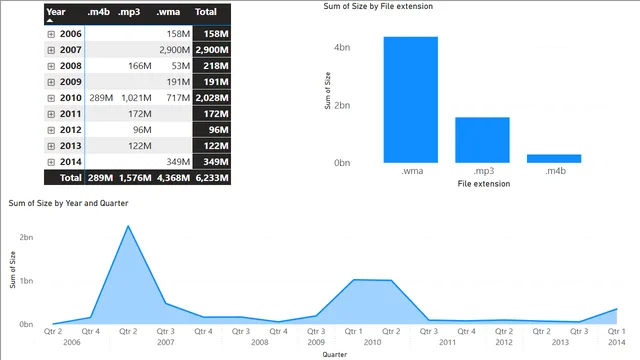Click the 218M total for 2008
This screenshot has width=640, height=360.
pos(216,66)
